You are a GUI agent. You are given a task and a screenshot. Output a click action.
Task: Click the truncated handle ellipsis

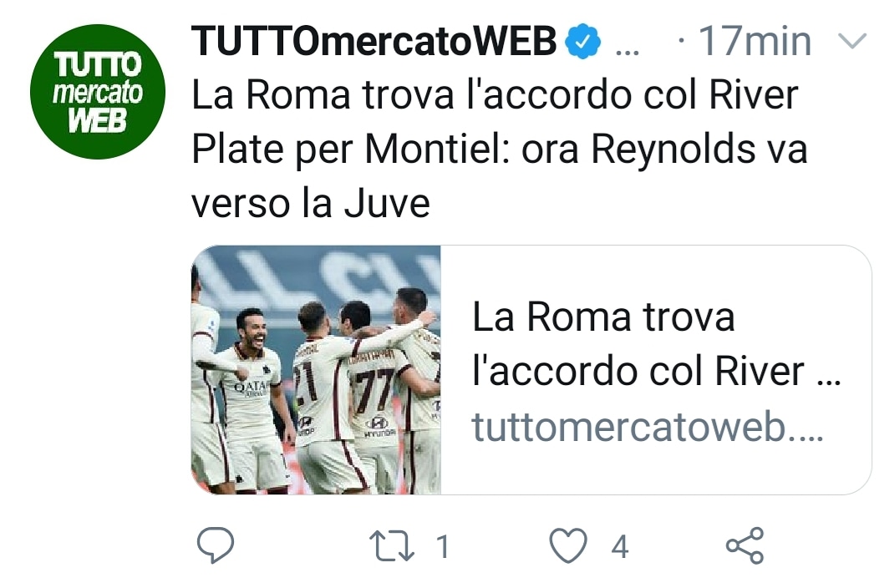coord(627,52)
